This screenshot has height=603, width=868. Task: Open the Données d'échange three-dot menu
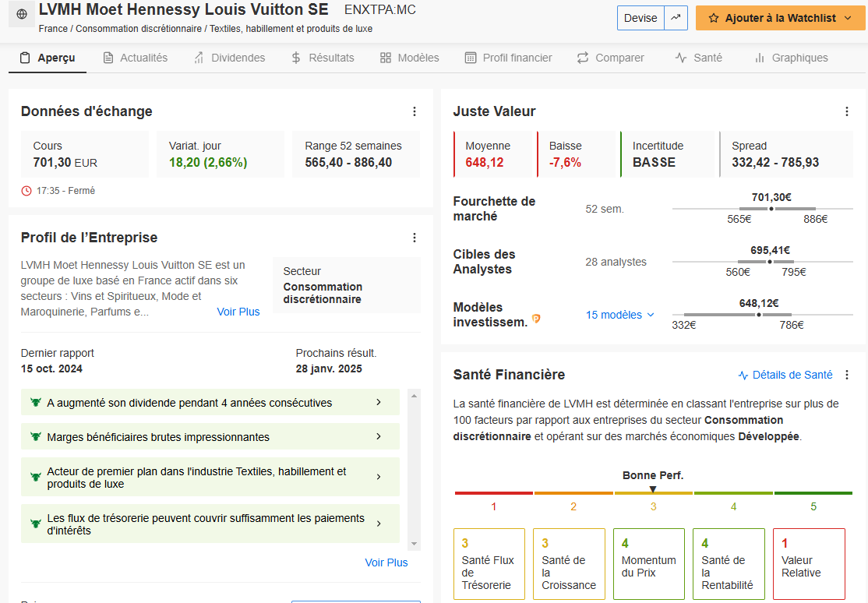click(414, 111)
